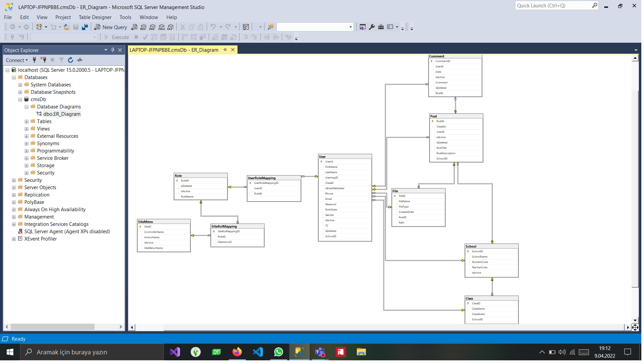This screenshot has height=363, width=644.
Task: Click the XMLA Query toolbar icon
Action: (x=162, y=27)
